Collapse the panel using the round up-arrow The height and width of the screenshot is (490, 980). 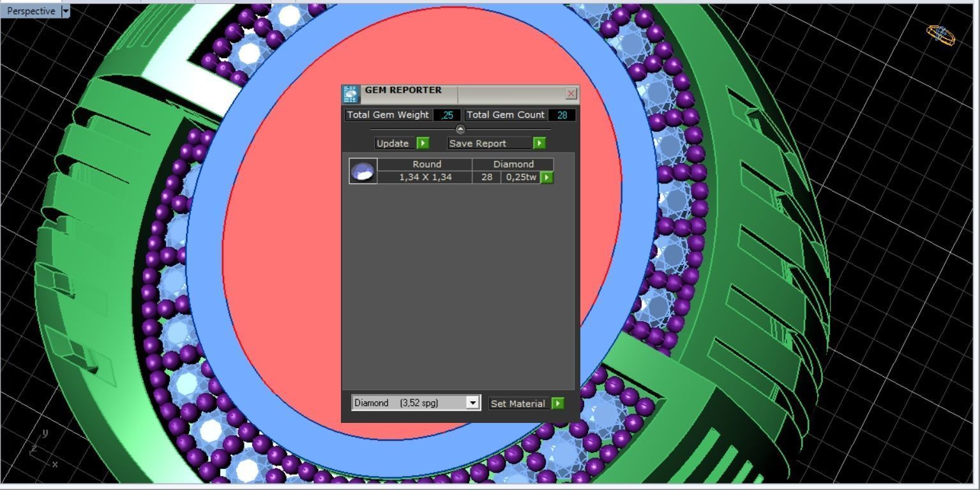click(x=461, y=129)
